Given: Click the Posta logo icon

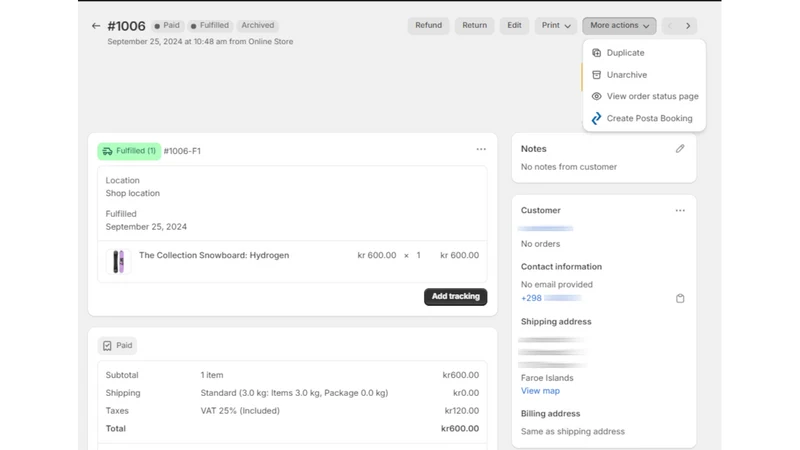Looking at the screenshot, I should coord(596,118).
